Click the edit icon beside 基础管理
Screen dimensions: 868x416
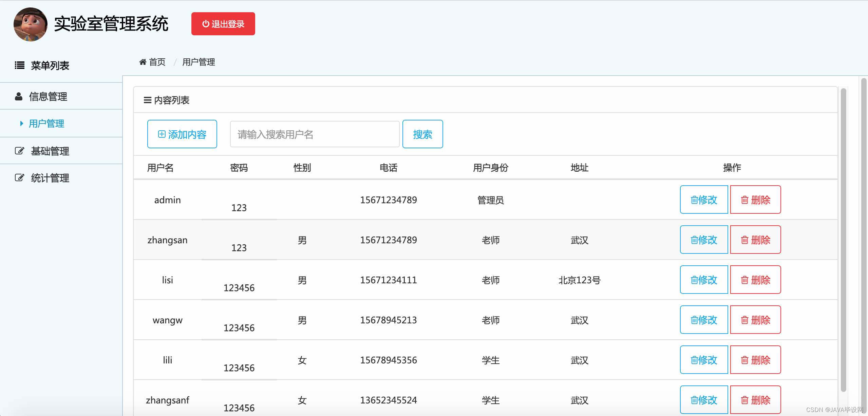coord(19,151)
